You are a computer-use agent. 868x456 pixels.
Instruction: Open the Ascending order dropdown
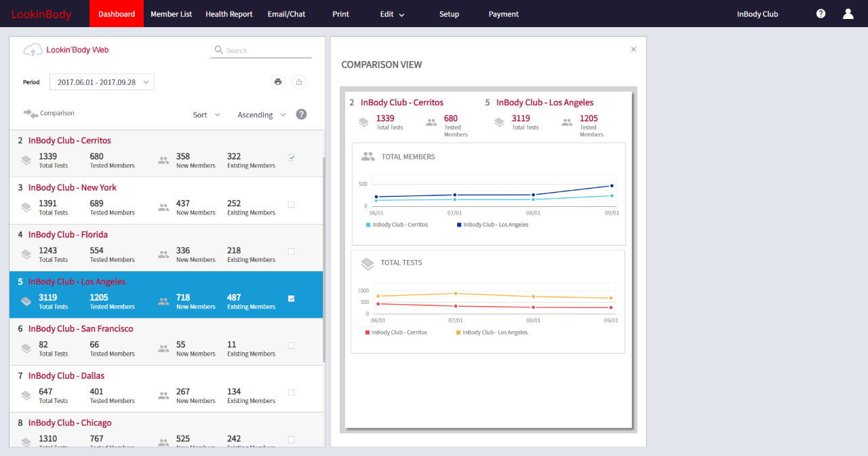262,115
